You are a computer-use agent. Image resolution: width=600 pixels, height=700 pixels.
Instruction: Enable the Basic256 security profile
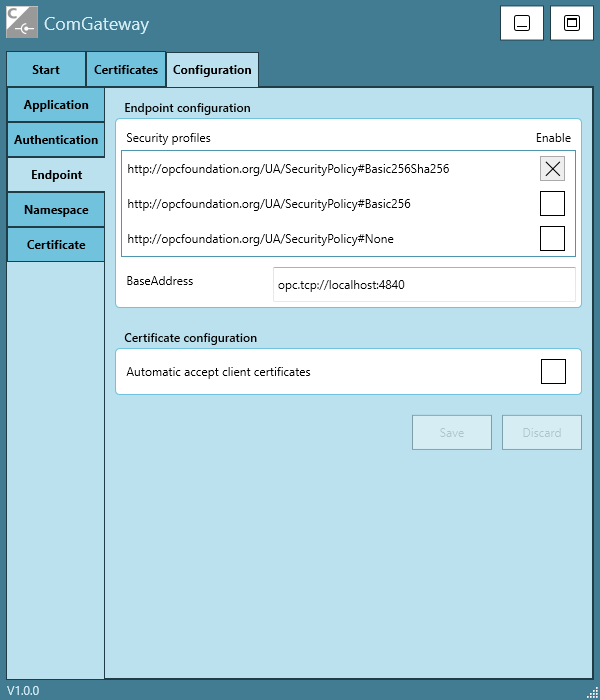[x=552, y=204]
